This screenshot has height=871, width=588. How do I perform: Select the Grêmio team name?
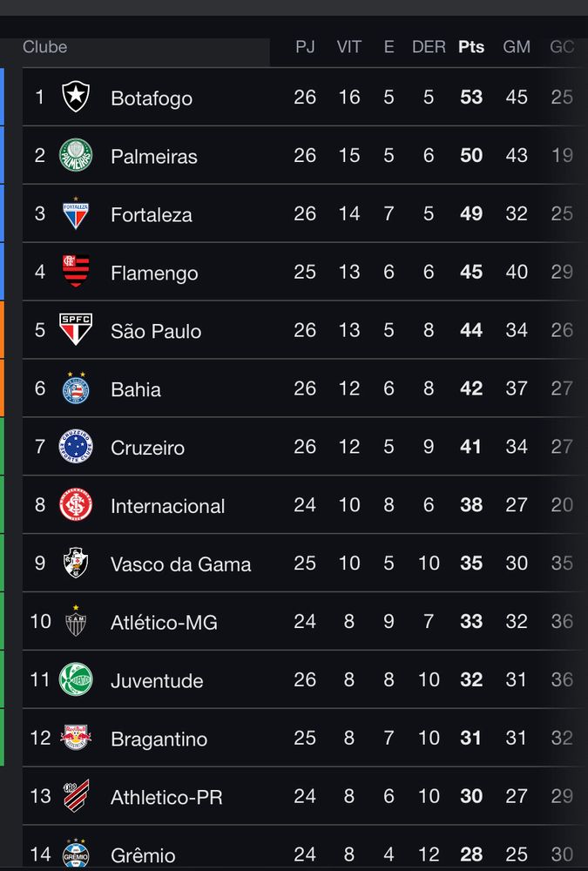coord(143,855)
